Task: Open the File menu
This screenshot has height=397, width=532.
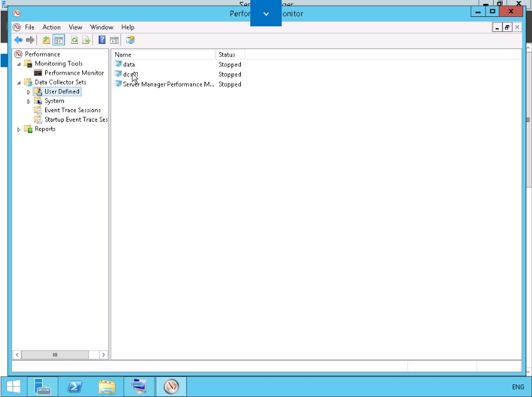Action: [29, 27]
